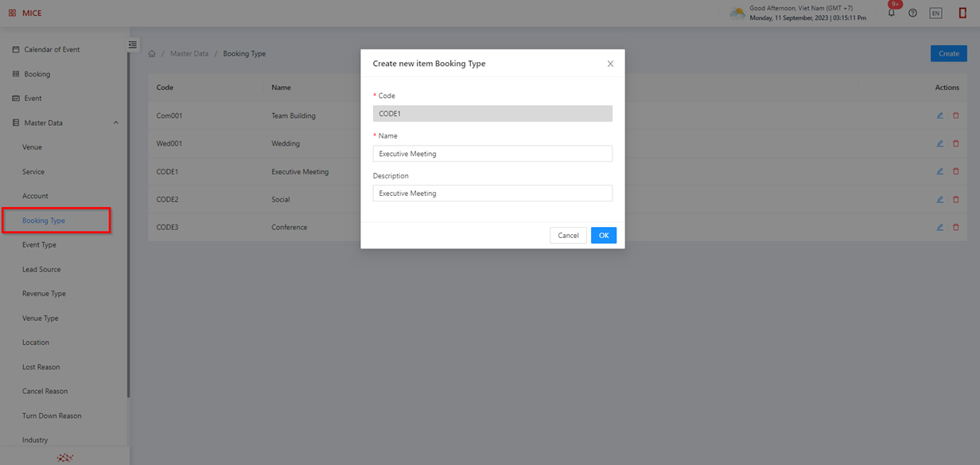The height and width of the screenshot is (465, 980).
Task: Delete the Wed001 row
Action: pyautogui.click(x=955, y=143)
